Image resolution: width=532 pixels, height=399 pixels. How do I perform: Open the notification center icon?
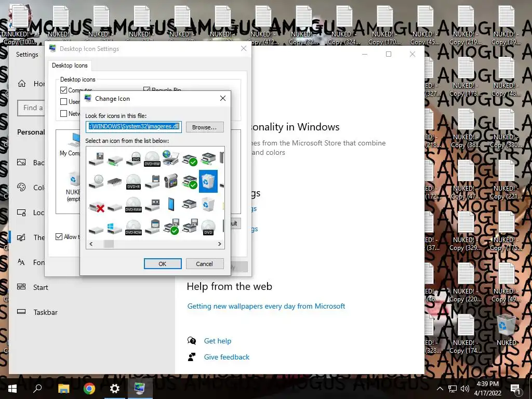(x=515, y=389)
